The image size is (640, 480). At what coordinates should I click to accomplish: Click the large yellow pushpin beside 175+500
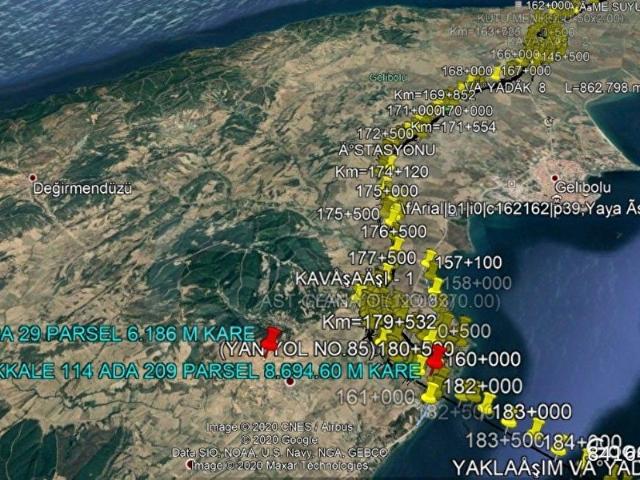[x=393, y=214]
